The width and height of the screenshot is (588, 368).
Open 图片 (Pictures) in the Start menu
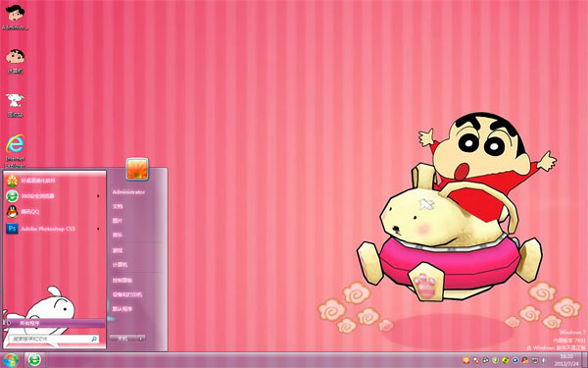point(118,221)
